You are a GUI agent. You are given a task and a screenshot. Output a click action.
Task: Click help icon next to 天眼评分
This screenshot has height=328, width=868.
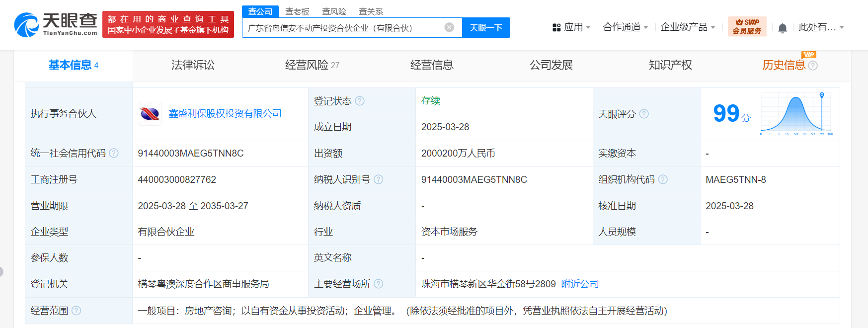coord(644,114)
